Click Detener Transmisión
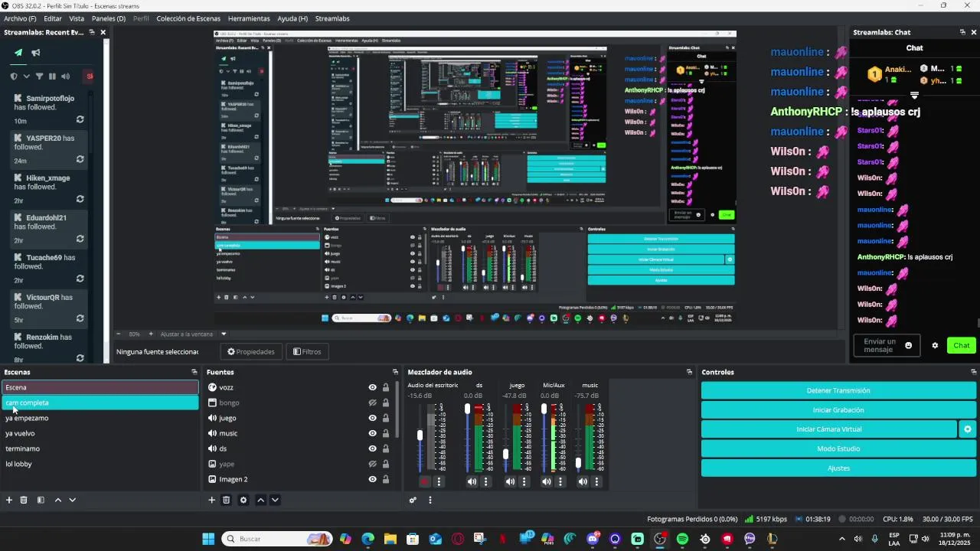 click(838, 390)
